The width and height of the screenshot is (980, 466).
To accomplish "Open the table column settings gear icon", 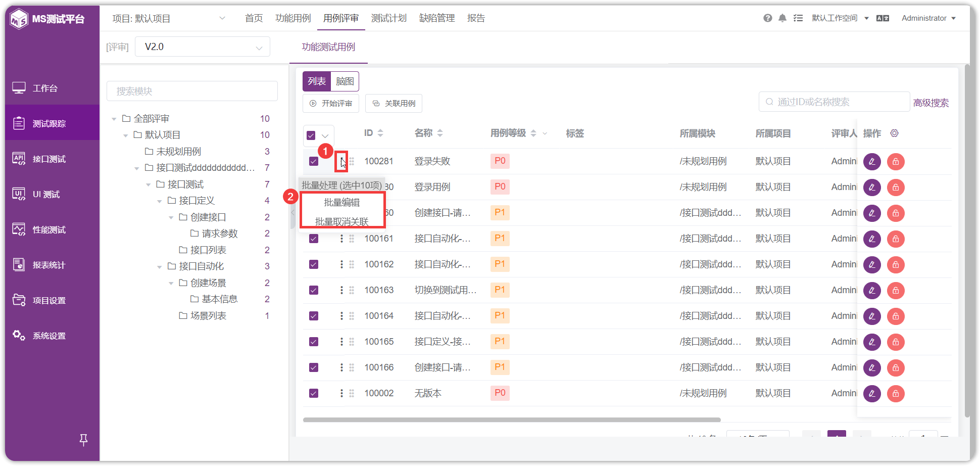I will point(895,133).
